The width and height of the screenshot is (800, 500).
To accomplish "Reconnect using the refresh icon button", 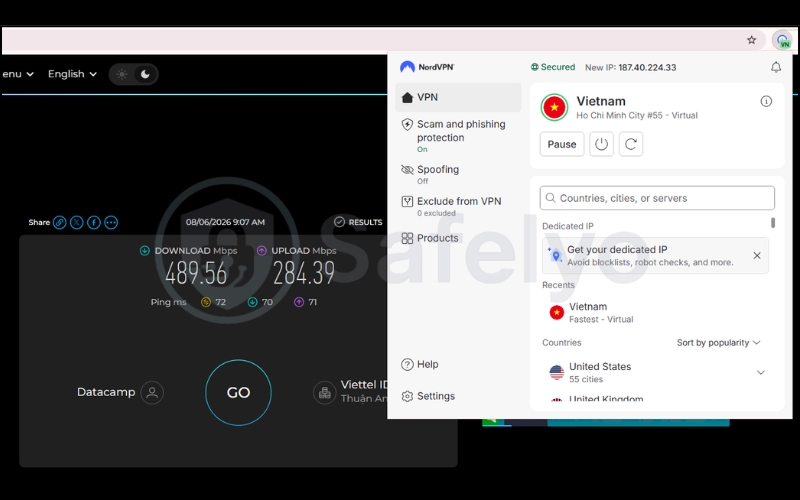I will 631,144.
